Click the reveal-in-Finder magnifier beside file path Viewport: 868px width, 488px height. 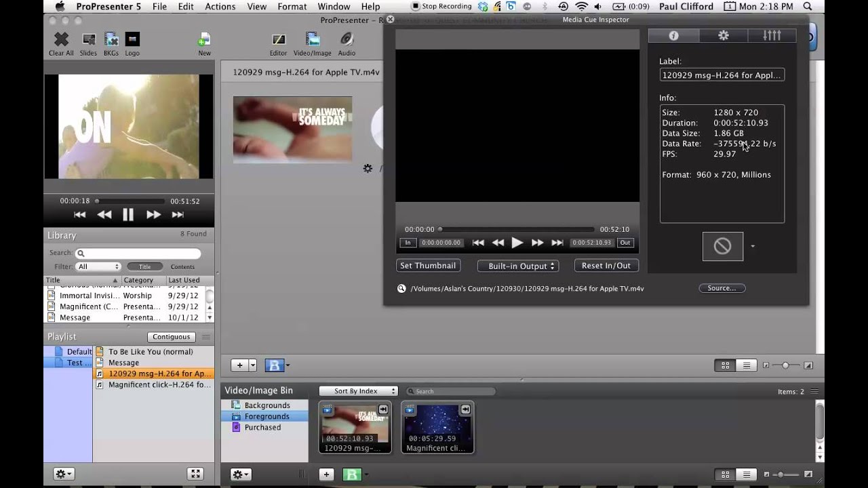click(401, 289)
